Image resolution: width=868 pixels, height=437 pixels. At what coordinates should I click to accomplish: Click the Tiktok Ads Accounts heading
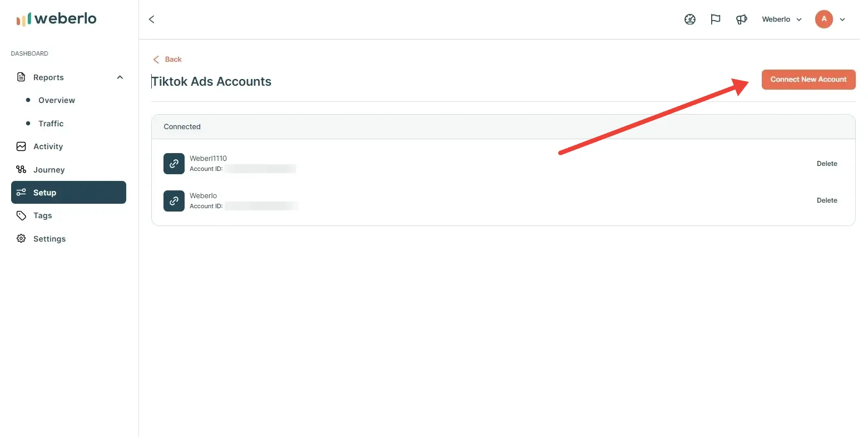[211, 81]
